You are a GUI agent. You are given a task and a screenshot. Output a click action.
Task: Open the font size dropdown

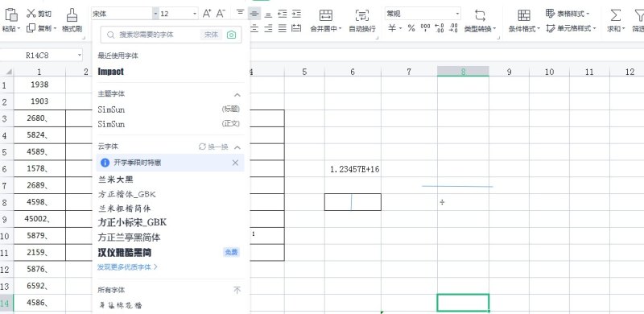point(195,14)
